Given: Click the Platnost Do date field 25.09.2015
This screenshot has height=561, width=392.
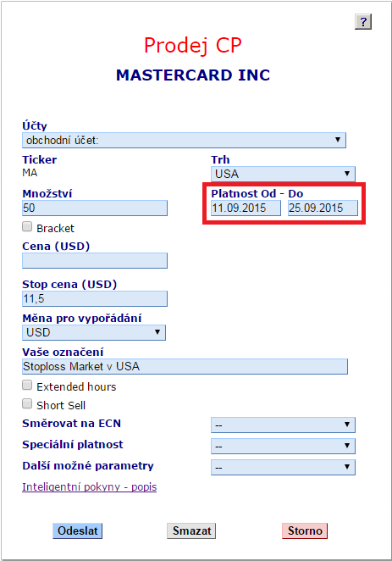Looking at the screenshot, I should (x=323, y=208).
